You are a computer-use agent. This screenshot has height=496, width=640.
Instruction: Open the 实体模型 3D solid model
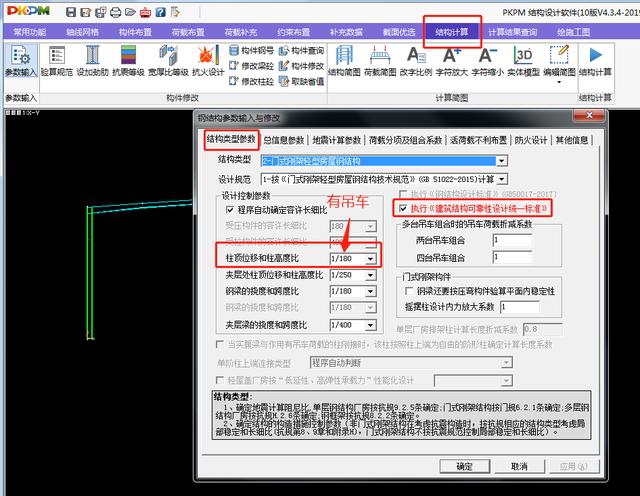(x=523, y=61)
